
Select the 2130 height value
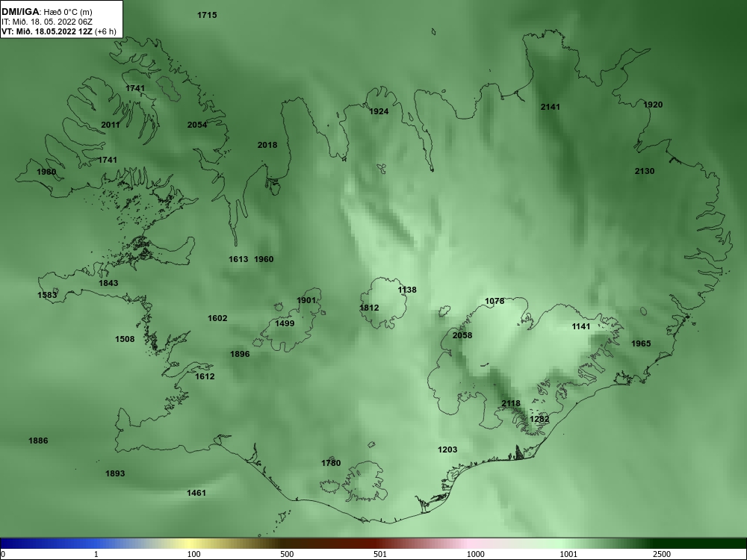click(x=645, y=171)
